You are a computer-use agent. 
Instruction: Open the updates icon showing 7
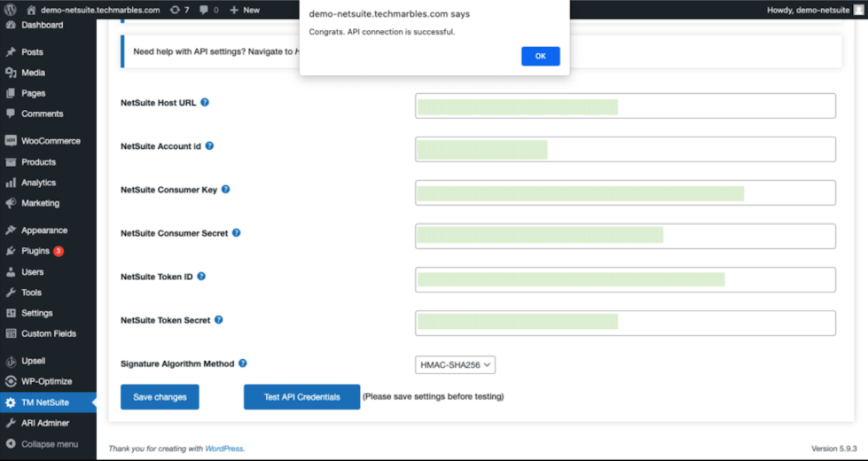click(175, 10)
